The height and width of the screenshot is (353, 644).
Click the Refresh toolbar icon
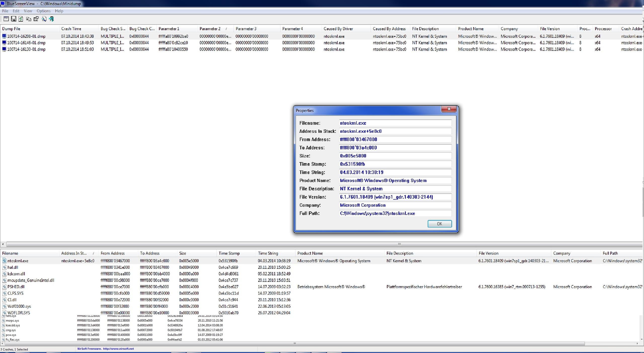[21, 19]
